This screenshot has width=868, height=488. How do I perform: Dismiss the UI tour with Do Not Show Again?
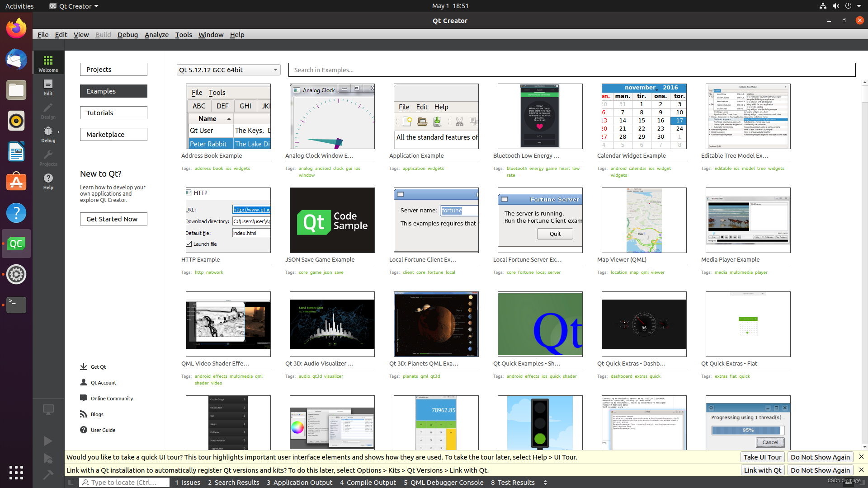pyautogui.click(x=820, y=457)
